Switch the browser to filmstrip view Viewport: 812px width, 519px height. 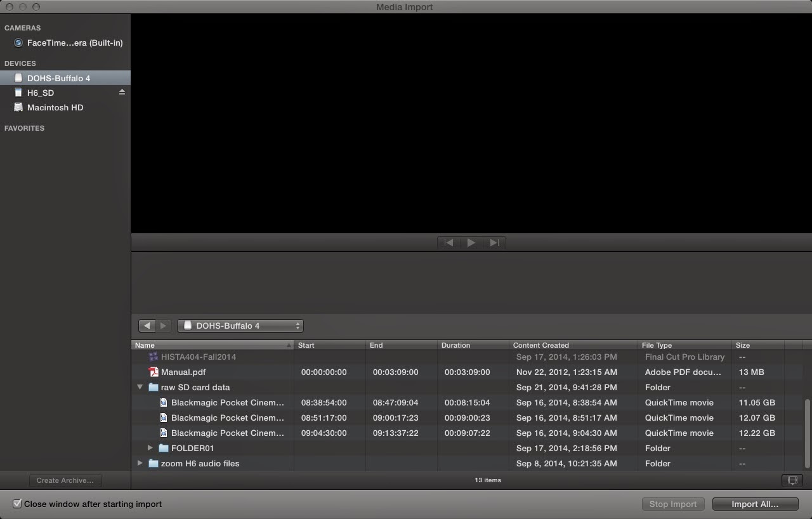792,480
